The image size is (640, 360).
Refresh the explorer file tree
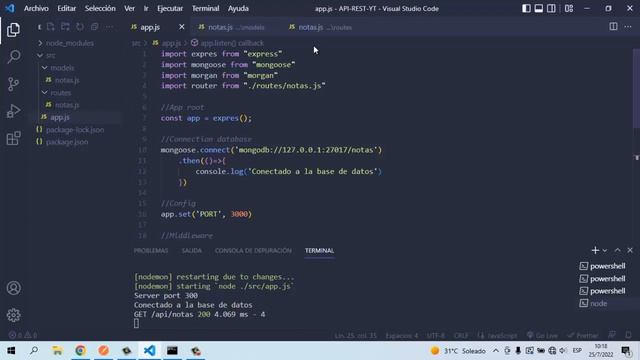(80, 27)
